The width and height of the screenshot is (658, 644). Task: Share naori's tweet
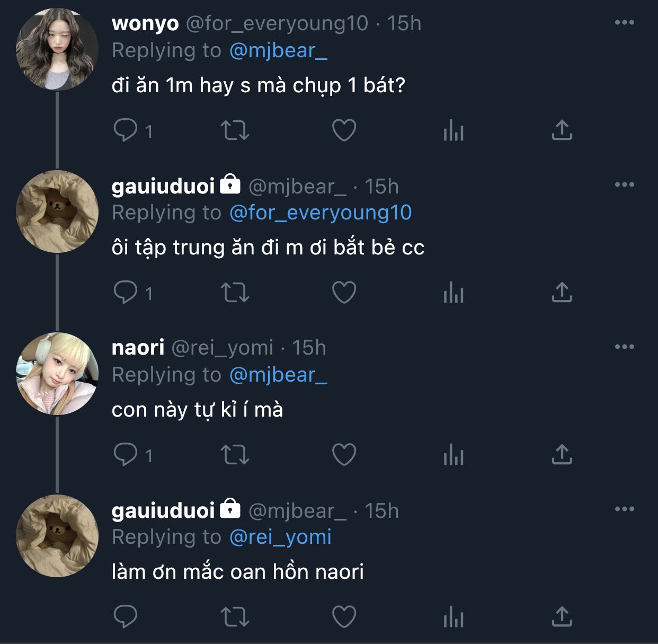point(562,455)
